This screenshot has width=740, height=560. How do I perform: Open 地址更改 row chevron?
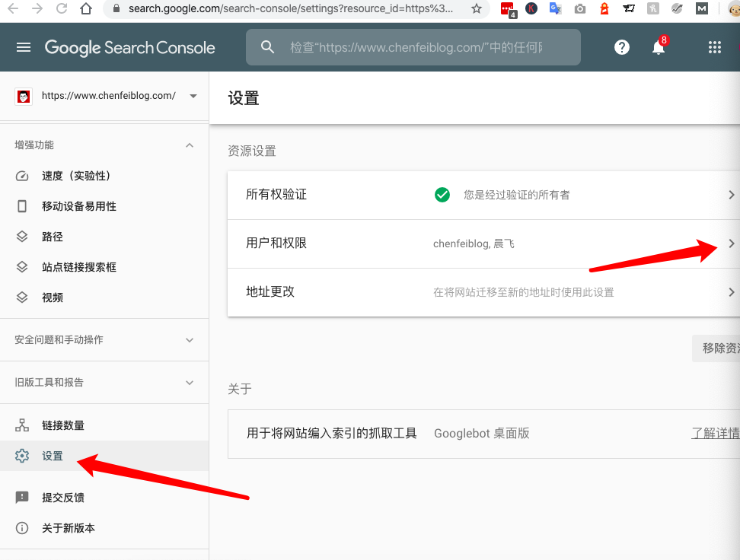(x=731, y=292)
